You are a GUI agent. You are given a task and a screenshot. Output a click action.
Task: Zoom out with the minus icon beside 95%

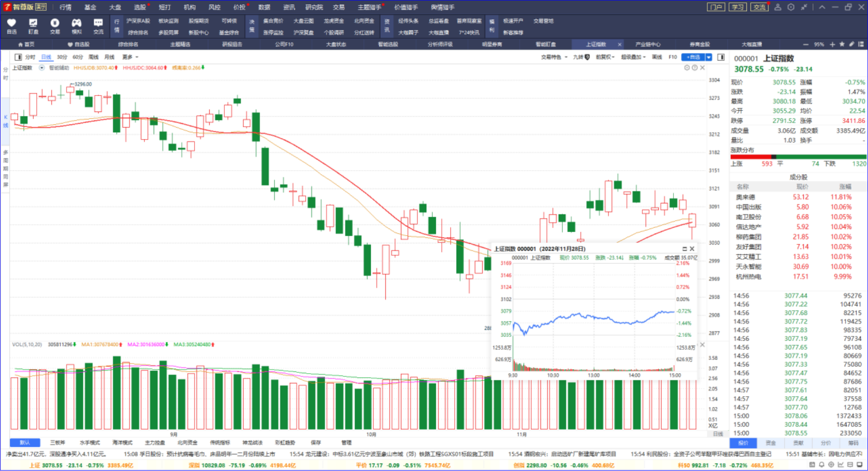point(806,45)
